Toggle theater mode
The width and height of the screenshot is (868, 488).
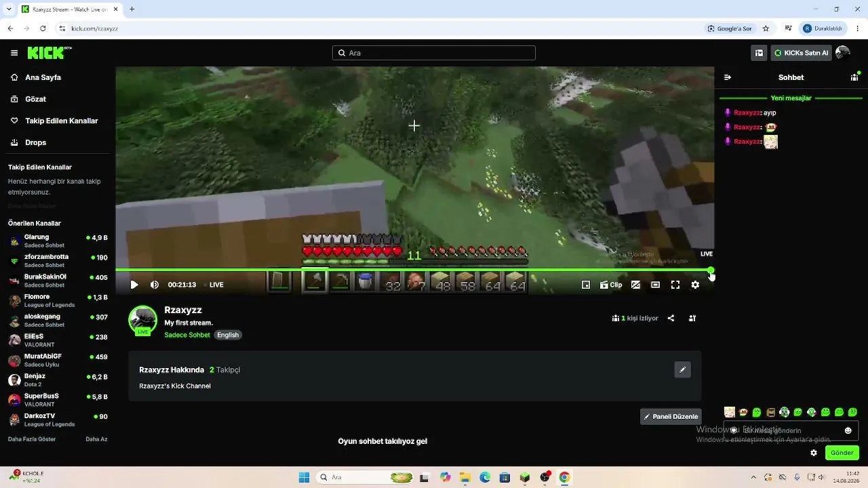pyautogui.click(x=655, y=285)
